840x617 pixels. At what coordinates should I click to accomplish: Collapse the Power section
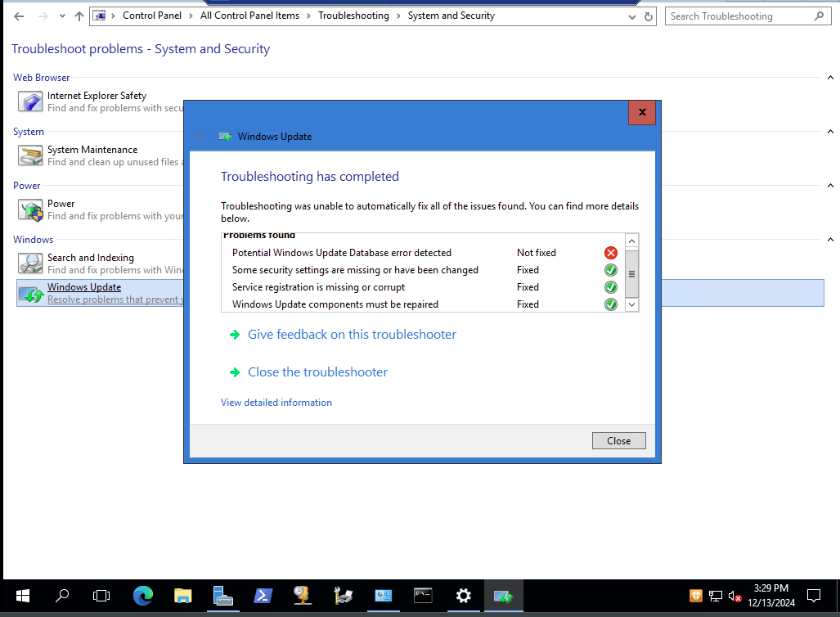(830, 186)
